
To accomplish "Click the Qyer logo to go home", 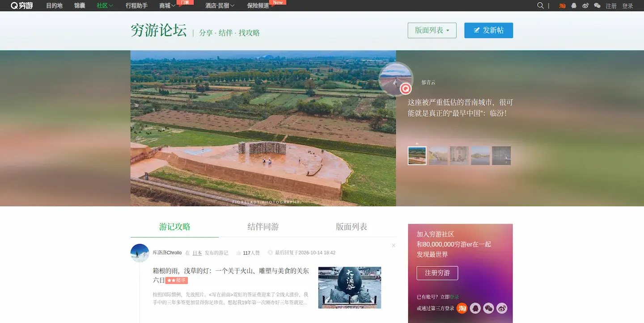I will coord(21,6).
